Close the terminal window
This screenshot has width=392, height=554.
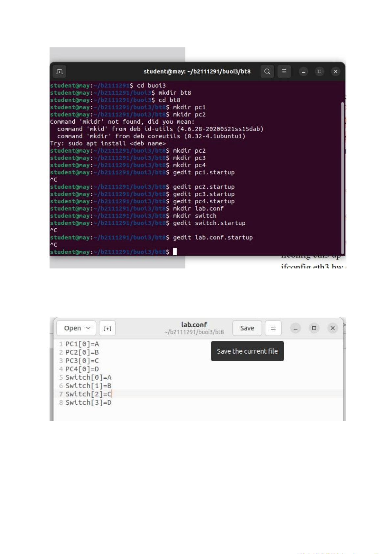click(x=336, y=71)
